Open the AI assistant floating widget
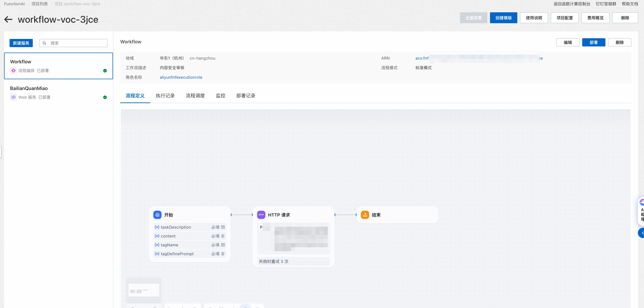Viewport: 644px width, 308px height. (x=641, y=210)
